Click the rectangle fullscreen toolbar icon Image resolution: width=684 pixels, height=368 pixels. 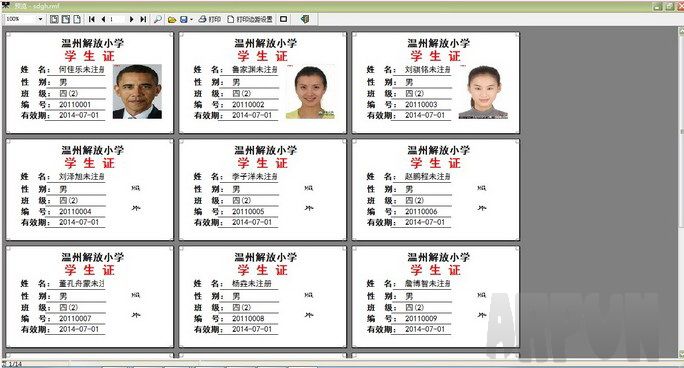coord(284,19)
